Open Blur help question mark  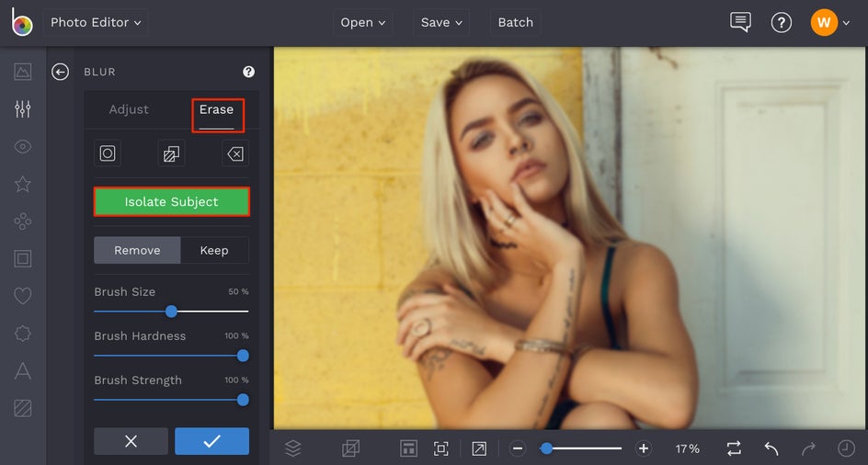click(x=248, y=72)
